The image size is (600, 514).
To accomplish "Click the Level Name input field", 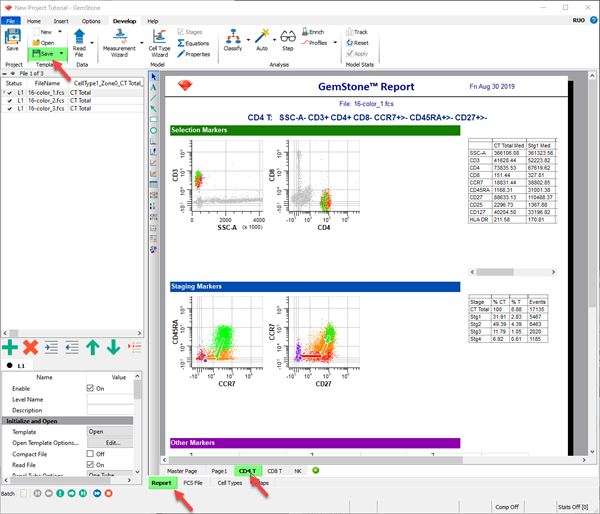I will point(111,399).
